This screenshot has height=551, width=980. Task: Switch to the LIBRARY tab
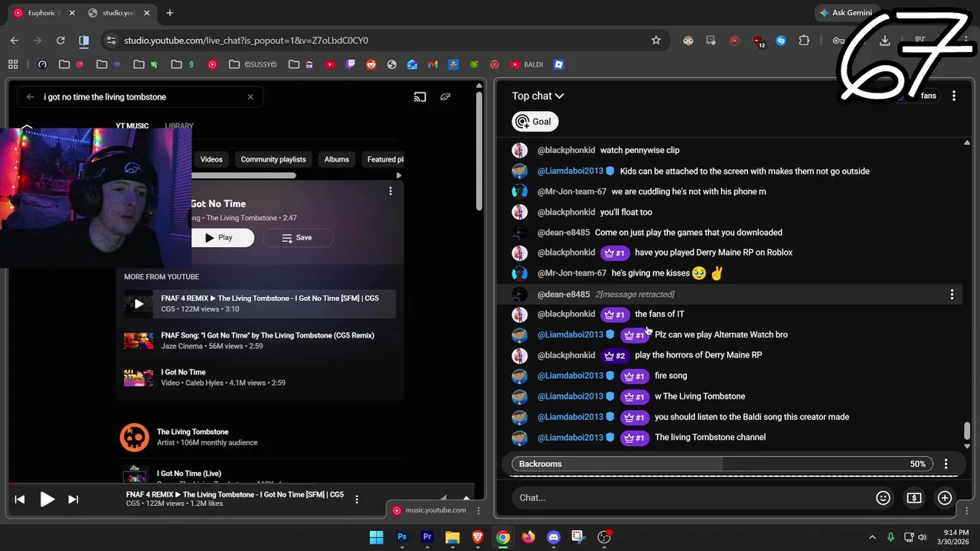pyautogui.click(x=179, y=126)
